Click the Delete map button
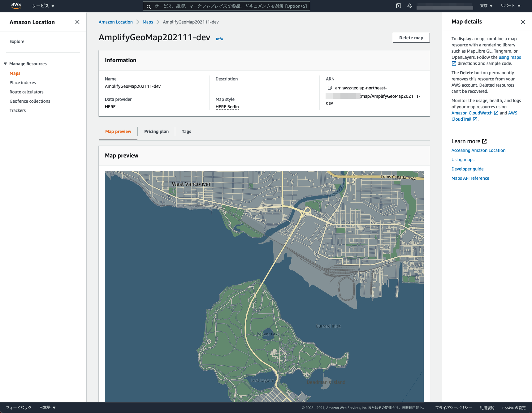532x413 pixels. coord(411,38)
